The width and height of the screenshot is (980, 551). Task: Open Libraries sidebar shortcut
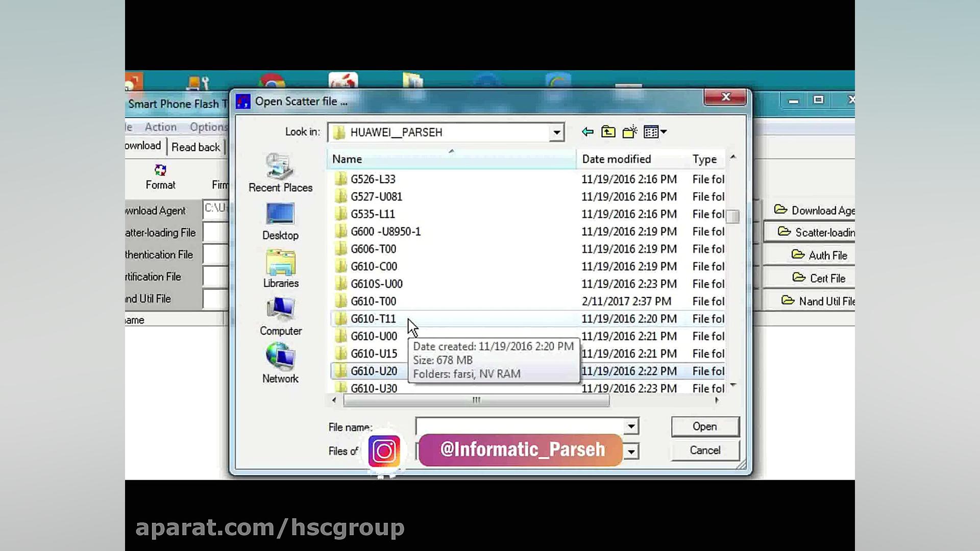pos(280,269)
